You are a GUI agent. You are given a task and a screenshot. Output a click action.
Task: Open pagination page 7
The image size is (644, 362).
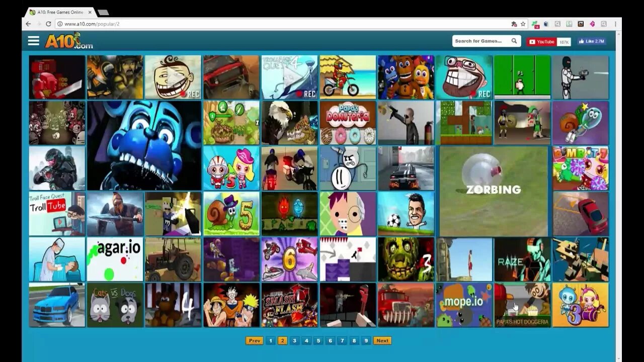tap(342, 340)
